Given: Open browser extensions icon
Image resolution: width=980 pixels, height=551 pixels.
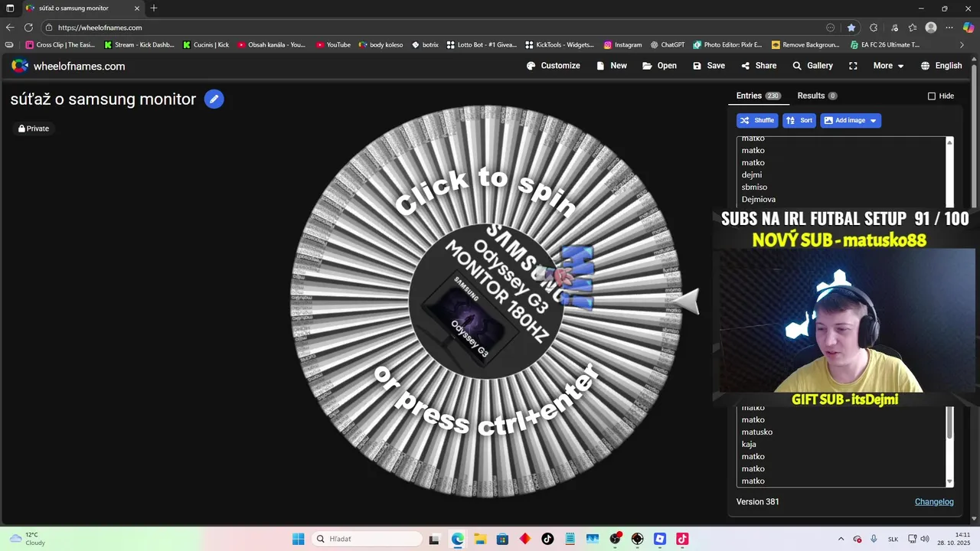Looking at the screenshot, I should (874, 28).
